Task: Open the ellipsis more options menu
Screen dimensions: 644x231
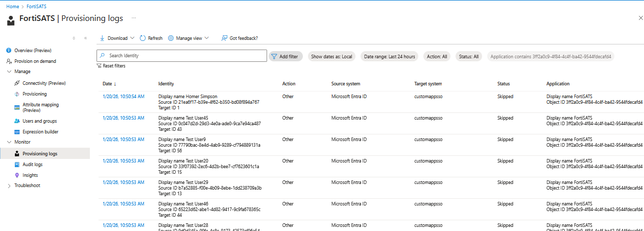Action: (134, 18)
